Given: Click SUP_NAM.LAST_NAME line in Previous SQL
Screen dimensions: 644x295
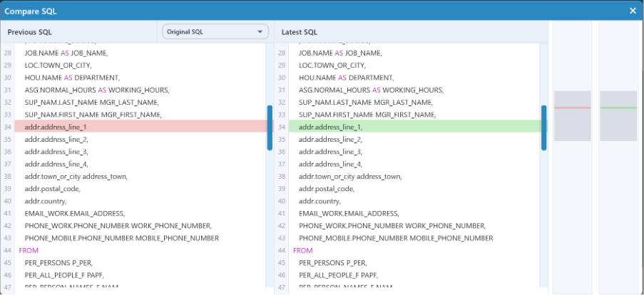Looking at the screenshot, I should click(91, 102).
